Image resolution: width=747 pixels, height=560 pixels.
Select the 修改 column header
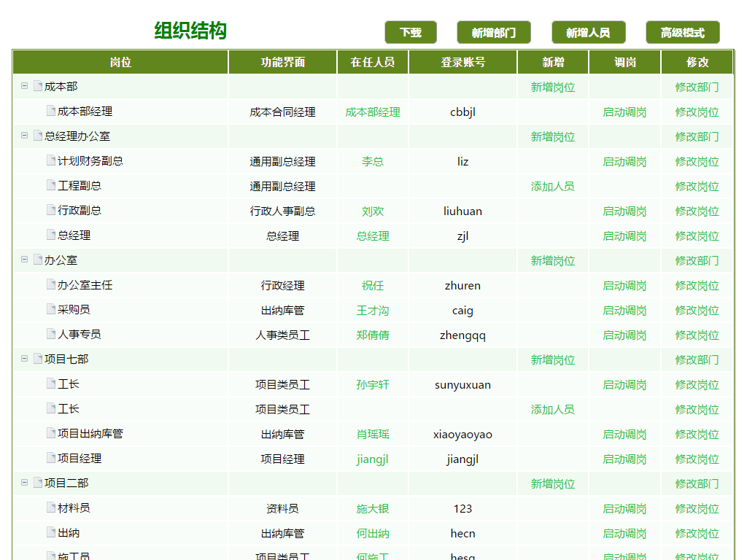click(697, 62)
